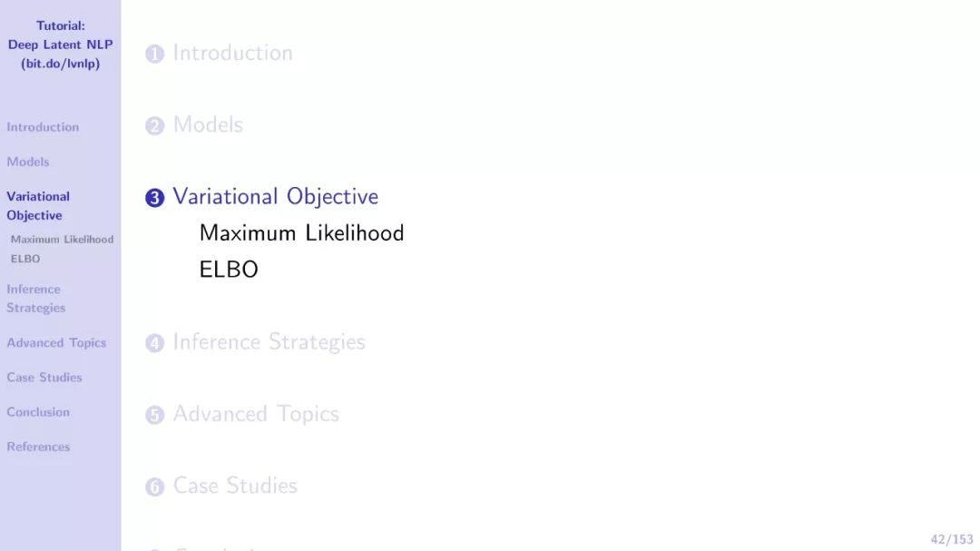Open Case Studies outline heading
This screenshot has width=980, height=551.
[235, 486]
